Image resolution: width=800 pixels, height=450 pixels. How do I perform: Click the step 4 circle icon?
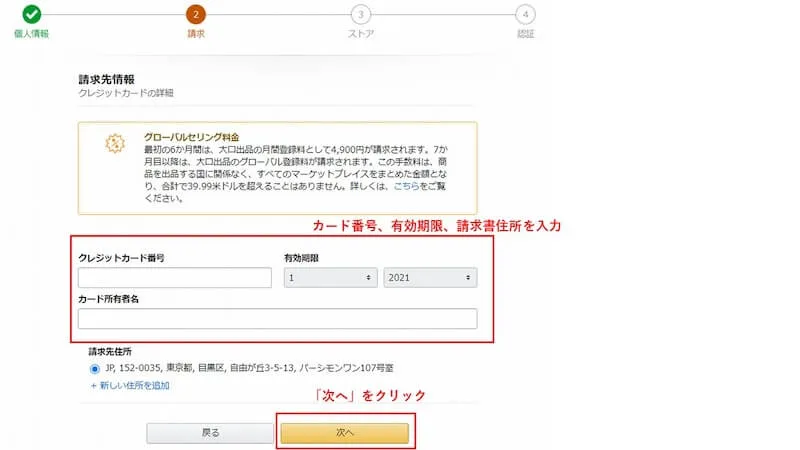tap(525, 14)
